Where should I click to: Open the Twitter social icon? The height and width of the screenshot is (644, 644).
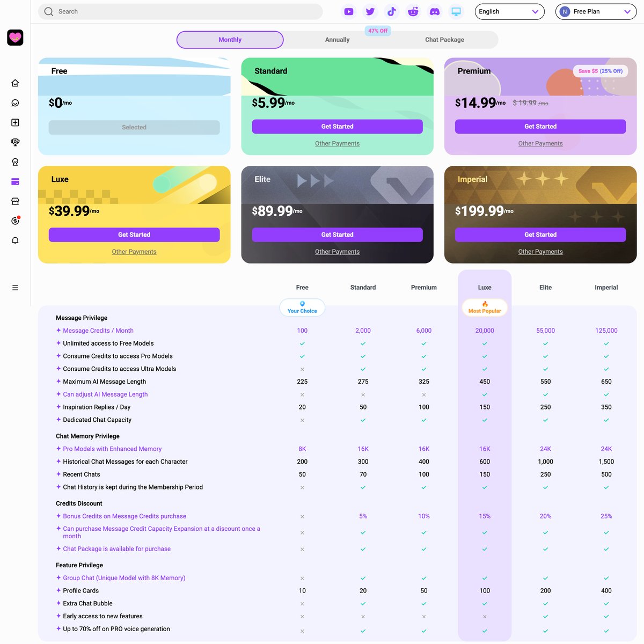tap(370, 11)
